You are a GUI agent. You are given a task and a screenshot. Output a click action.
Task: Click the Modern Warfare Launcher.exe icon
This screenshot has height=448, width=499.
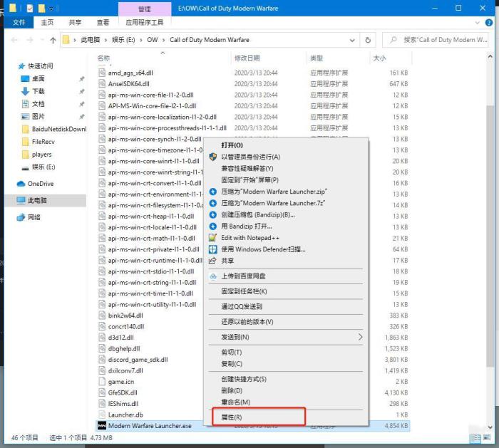[x=102, y=426]
